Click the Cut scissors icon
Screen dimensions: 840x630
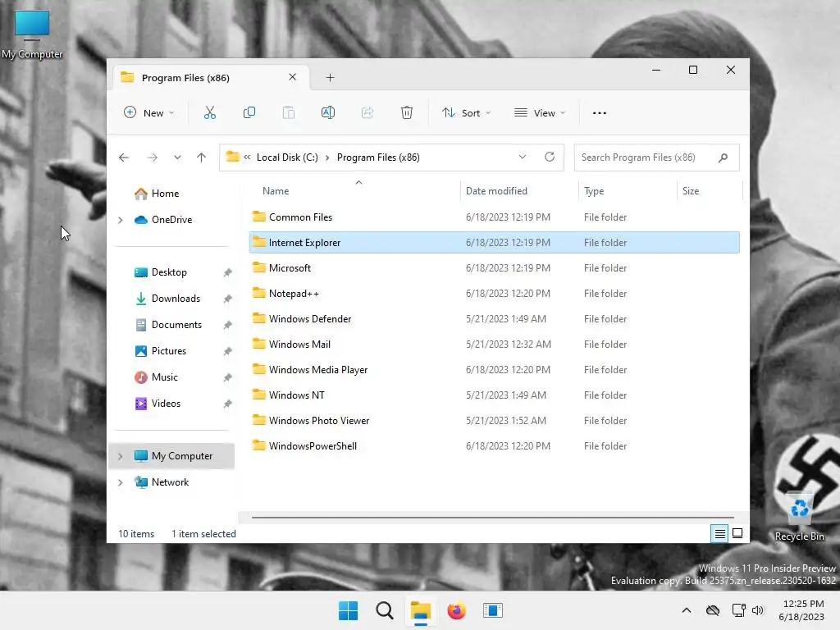point(209,112)
